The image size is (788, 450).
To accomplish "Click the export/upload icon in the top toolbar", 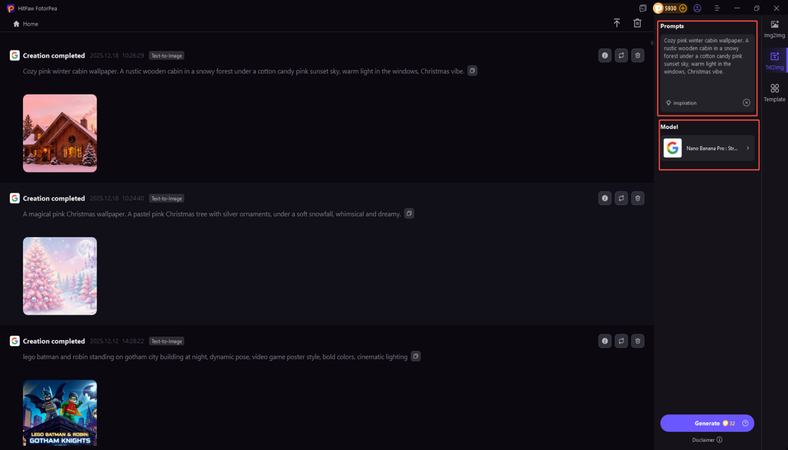I will tap(617, 23).
